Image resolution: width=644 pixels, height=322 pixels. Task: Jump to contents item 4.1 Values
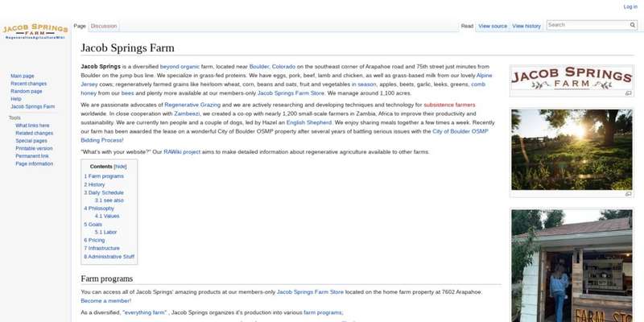click(107, 216)
